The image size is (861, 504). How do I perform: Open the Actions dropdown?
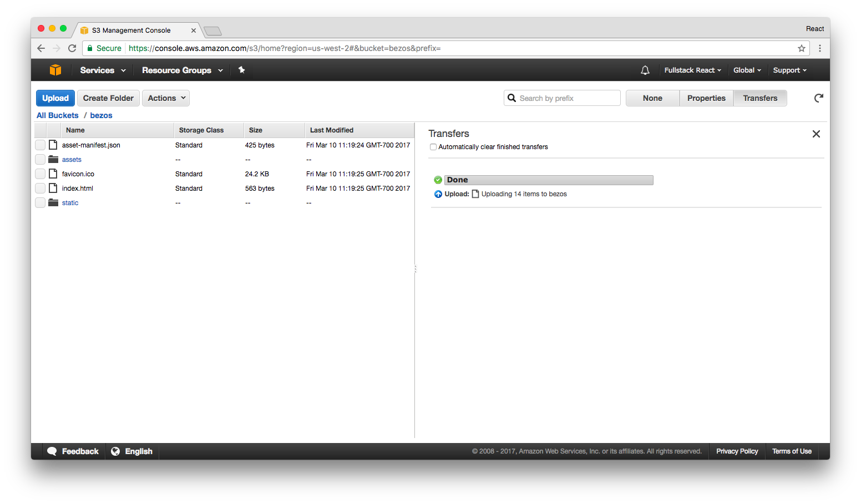(x=166, y=98)
